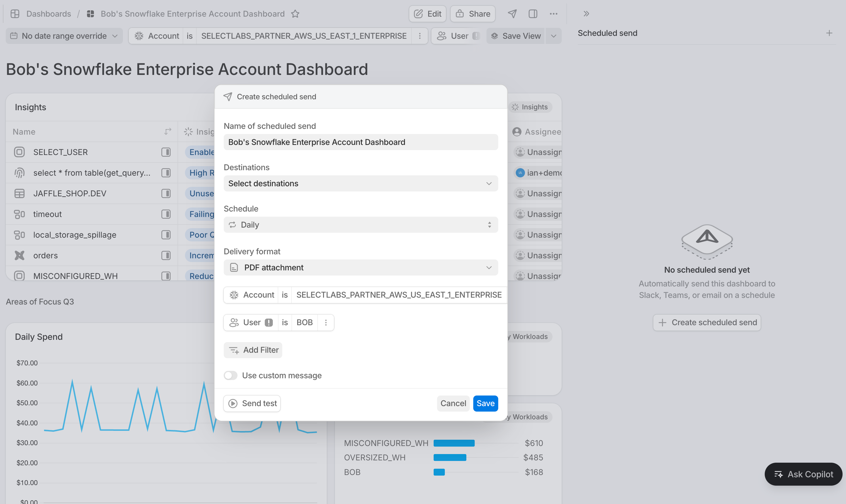
Task: Open the Select destinations dropdown
Action: 361,183
